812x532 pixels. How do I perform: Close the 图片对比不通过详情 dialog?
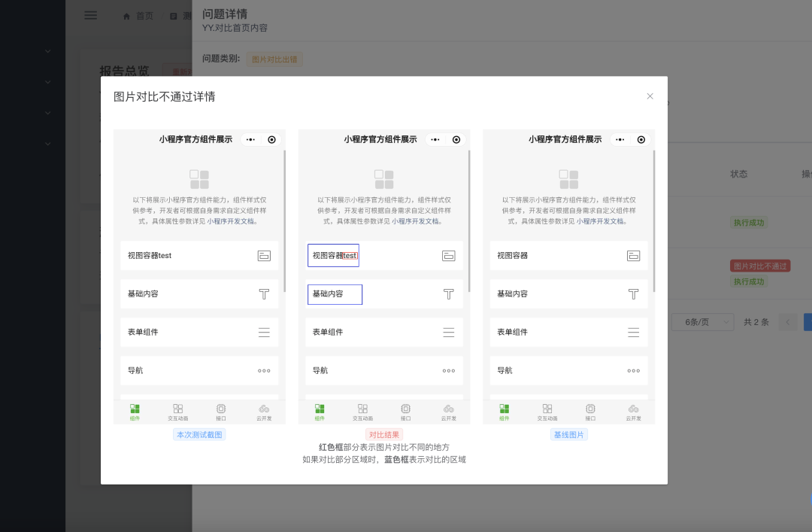point(650,96)
